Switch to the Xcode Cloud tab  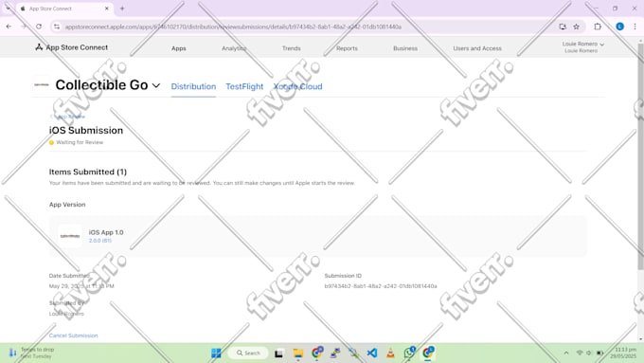(297, 86)
